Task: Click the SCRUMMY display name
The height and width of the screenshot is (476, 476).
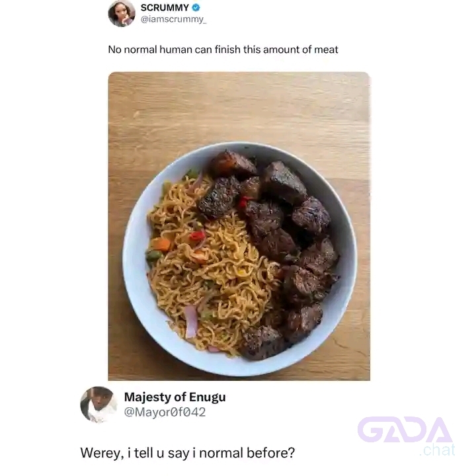Action: (x=165, y=7)
